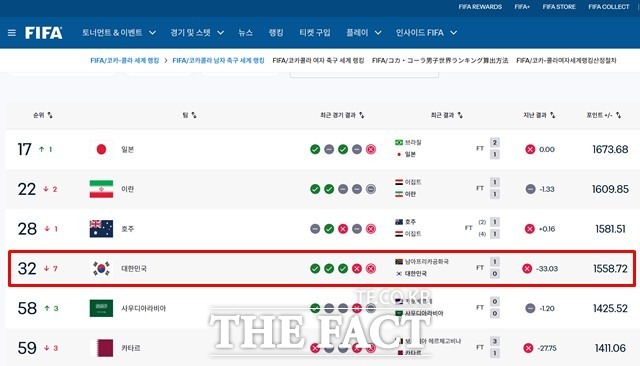Open 사우디아라비아 team name in row 58

(143, 308)
